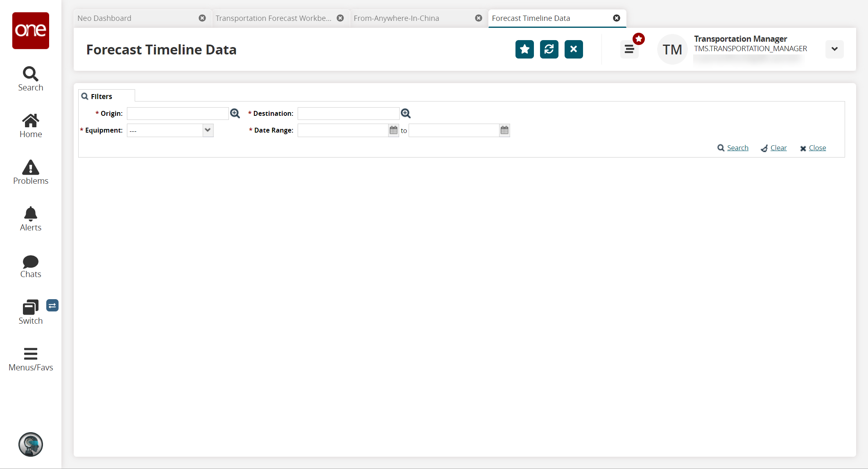Click the Switch icon in the sidebar
This screenshot has height=469, width=868.
pos(31,312)
